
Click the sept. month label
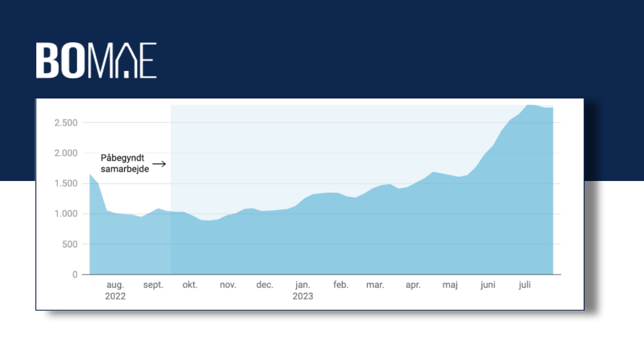(x=153, y=285)
